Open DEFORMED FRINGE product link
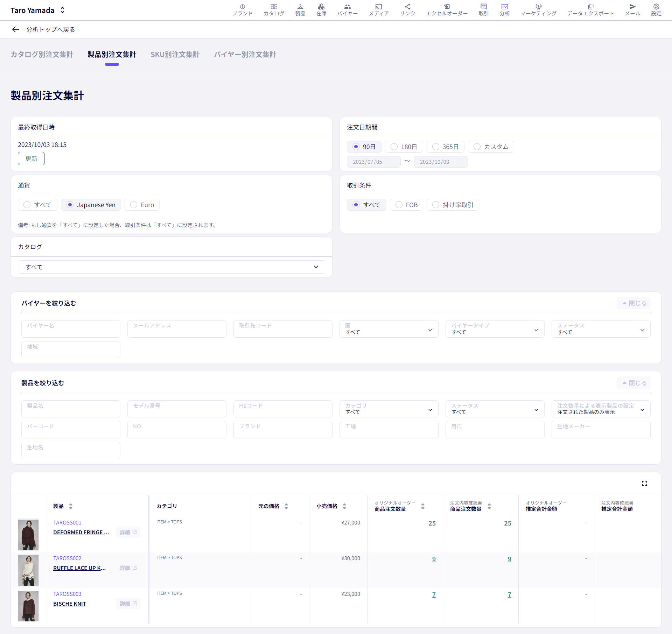This screenshot has width=672, height=634. [x=81, y=532]
